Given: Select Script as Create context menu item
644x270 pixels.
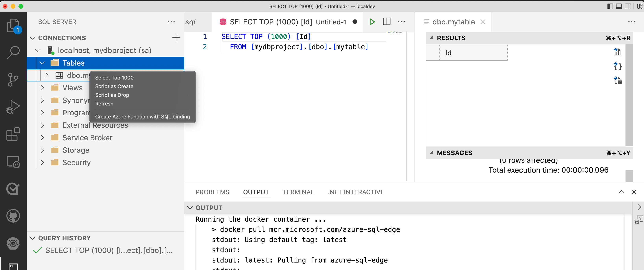Looking at the screenshot, I should 114,86.
